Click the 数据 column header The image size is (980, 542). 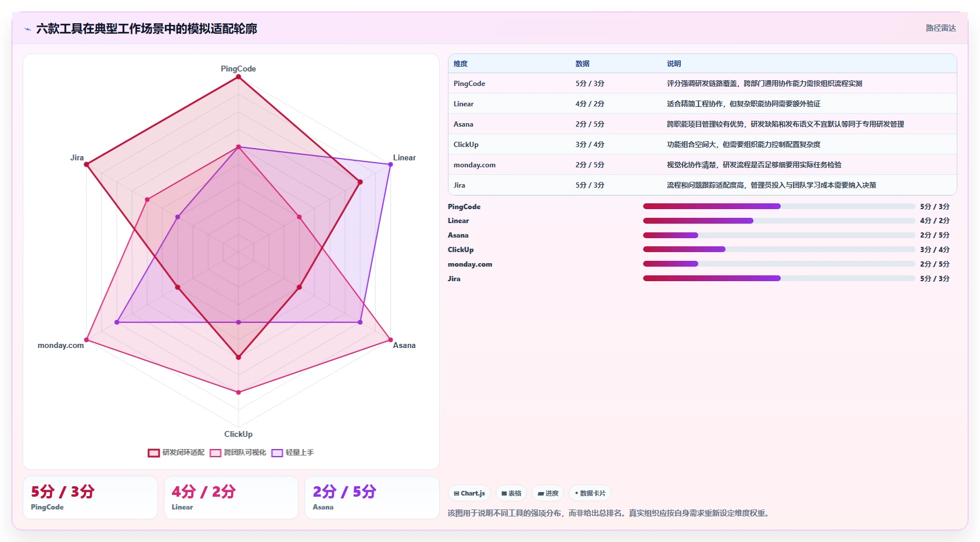pyautogui.click(x=583, y=64)
